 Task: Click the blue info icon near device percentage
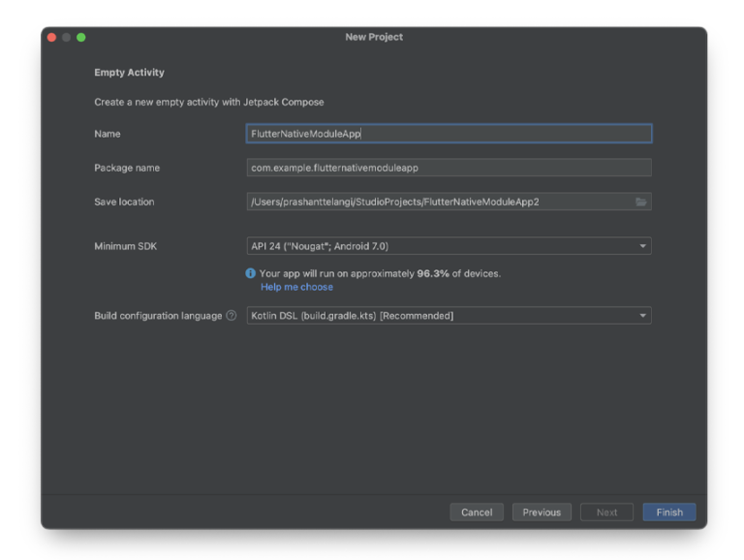click(251, 273)
